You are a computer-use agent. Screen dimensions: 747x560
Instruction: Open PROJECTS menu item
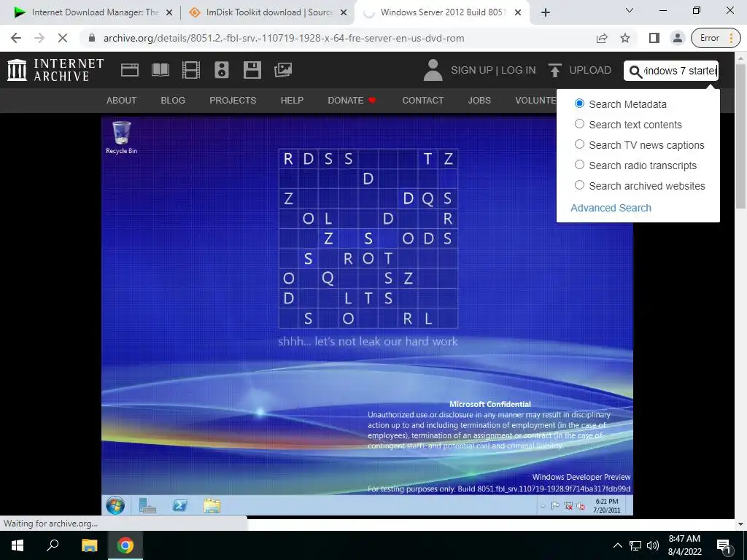[233, 101]
